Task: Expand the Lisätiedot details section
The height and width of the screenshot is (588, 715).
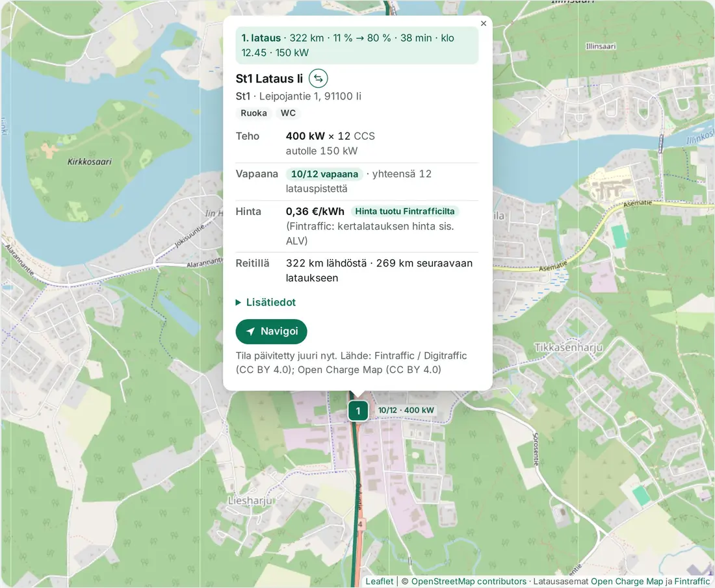Action: pos(266,302)
